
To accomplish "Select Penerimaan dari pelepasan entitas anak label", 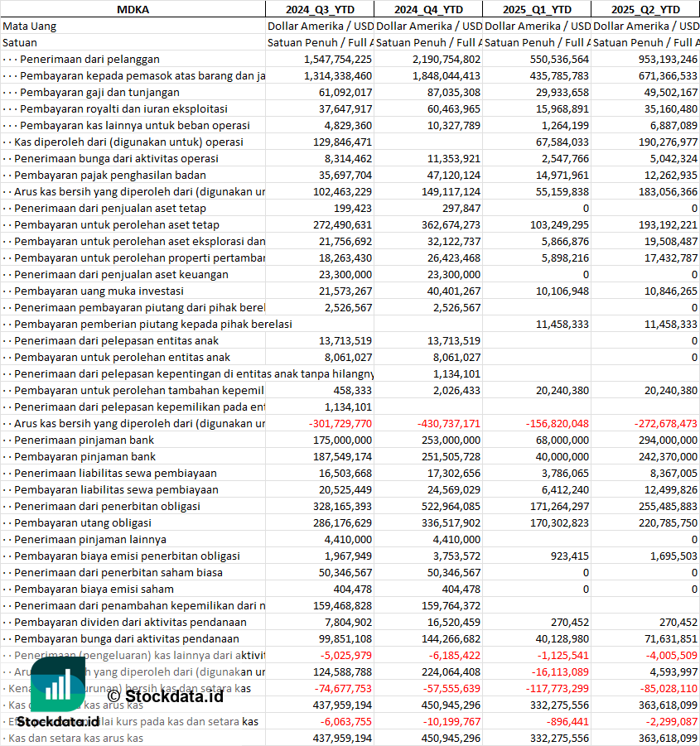I will click(116, 340).
